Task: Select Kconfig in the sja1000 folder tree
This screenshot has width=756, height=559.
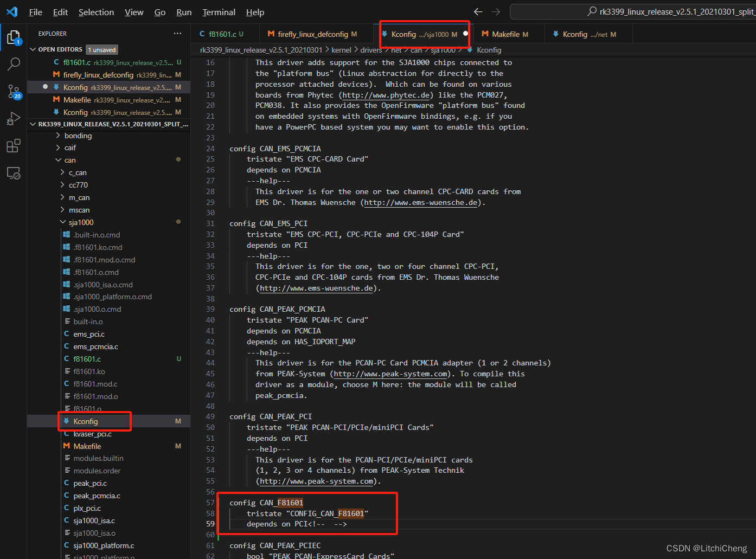Action: pyautogui.click(x=108, y=421)
